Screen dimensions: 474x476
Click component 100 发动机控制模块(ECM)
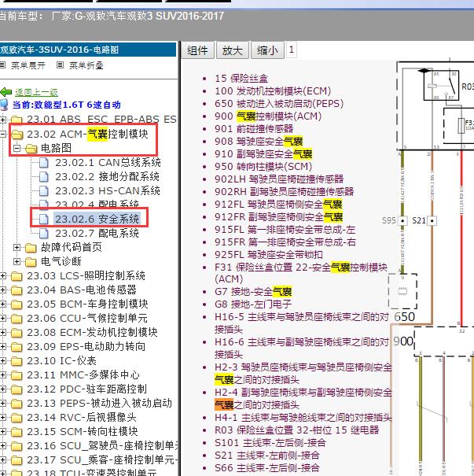(273, 91)
